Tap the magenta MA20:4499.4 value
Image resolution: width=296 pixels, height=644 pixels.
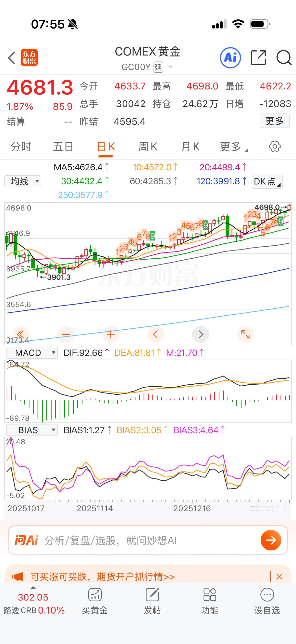pyautogui.click(x=223, y=167)
